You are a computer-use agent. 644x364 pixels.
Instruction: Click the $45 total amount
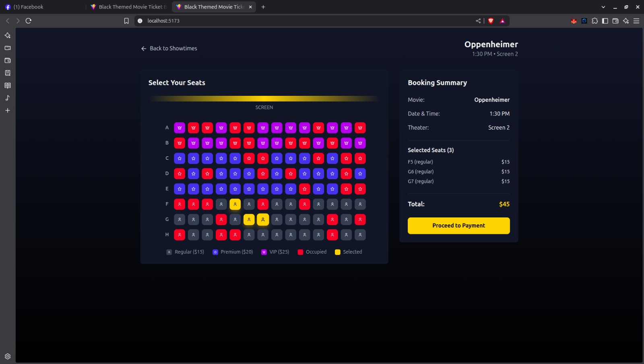(x=504, y=204)
